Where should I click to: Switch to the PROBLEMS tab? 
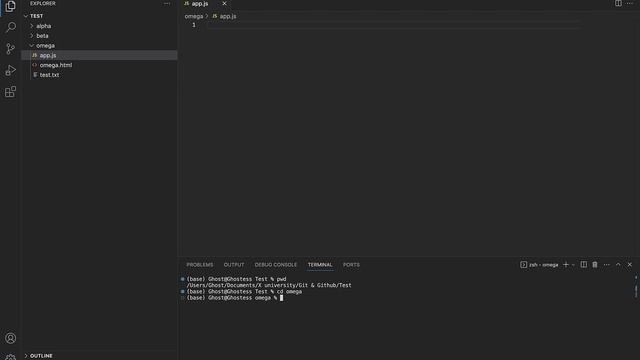(200, 265)
